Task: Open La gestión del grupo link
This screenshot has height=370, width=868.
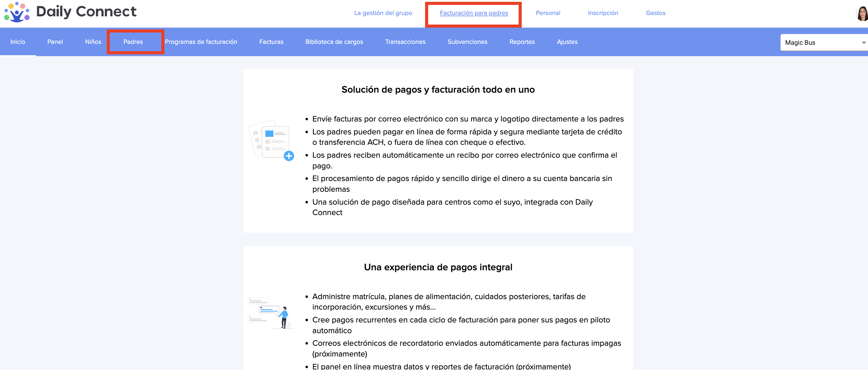Action: point(383,13)
